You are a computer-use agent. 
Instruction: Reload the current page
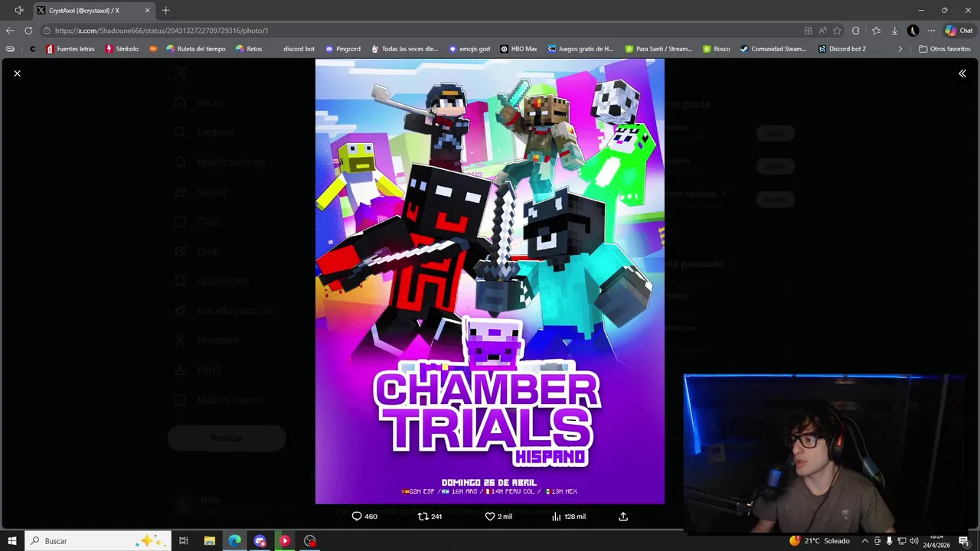coord(28,31)
